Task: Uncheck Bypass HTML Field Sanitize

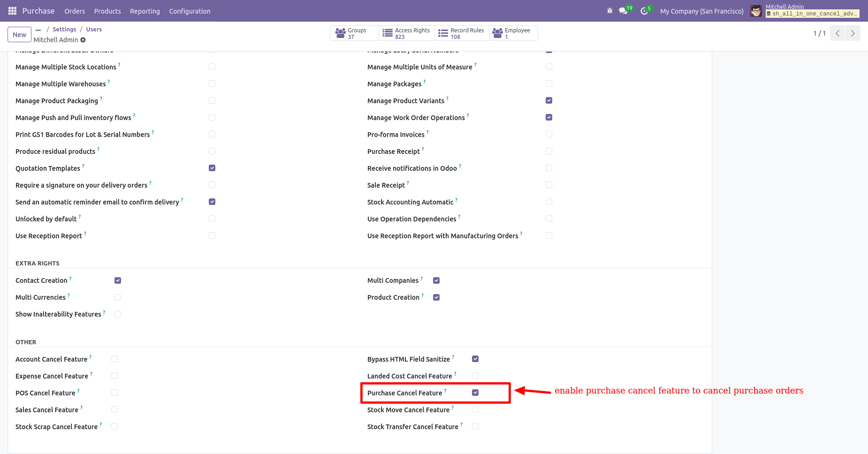Action: click(x=475, y=359)
